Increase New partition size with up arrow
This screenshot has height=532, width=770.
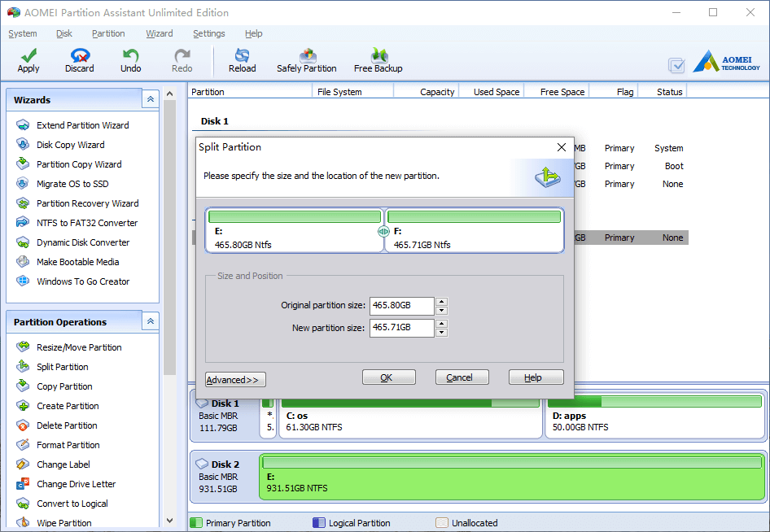pos(441,324)
